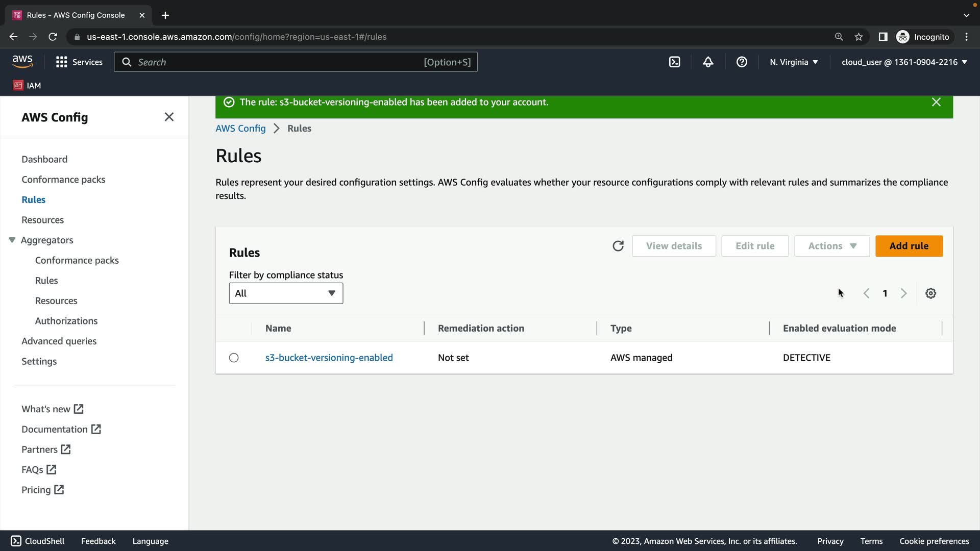Open the Actions dropdown menu
This screenshot has width=980, height=551.
[x=831, y=246]
